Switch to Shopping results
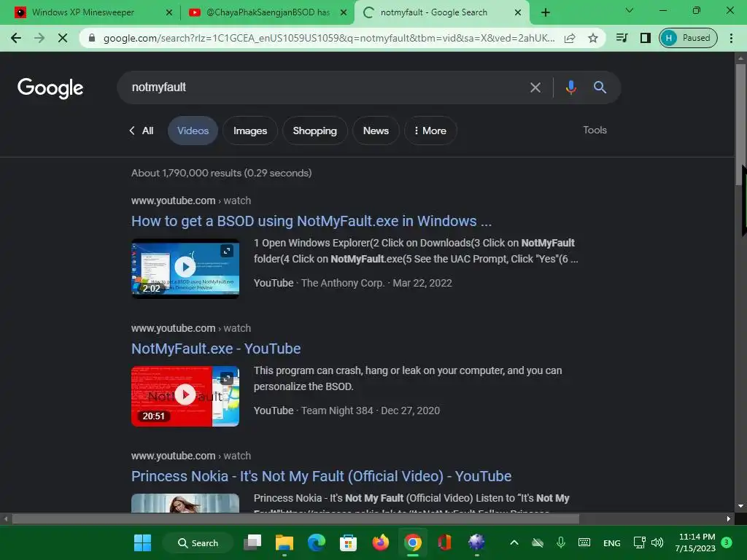Viewport: 747px width, 560px height. [315, 131]
